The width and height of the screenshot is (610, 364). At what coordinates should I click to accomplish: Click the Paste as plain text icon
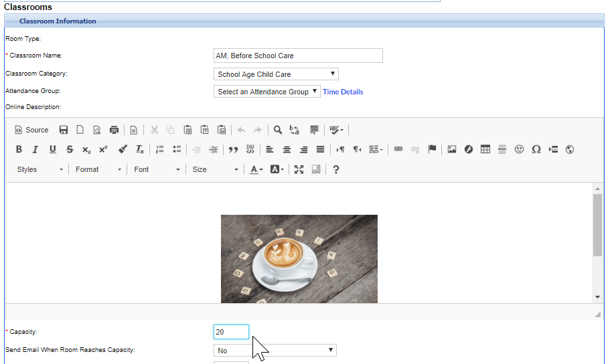(x=205, y=130)
